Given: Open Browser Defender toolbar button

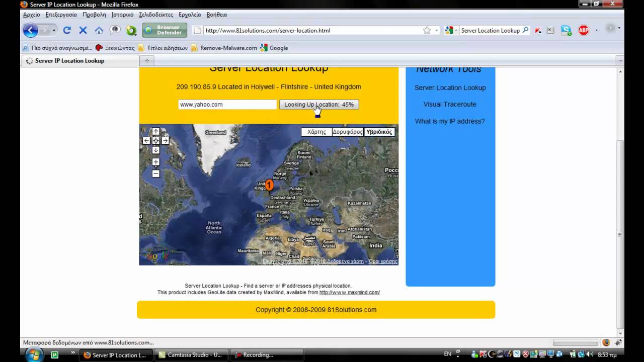Looking at the screenshot, I should (x=165, y=30).
